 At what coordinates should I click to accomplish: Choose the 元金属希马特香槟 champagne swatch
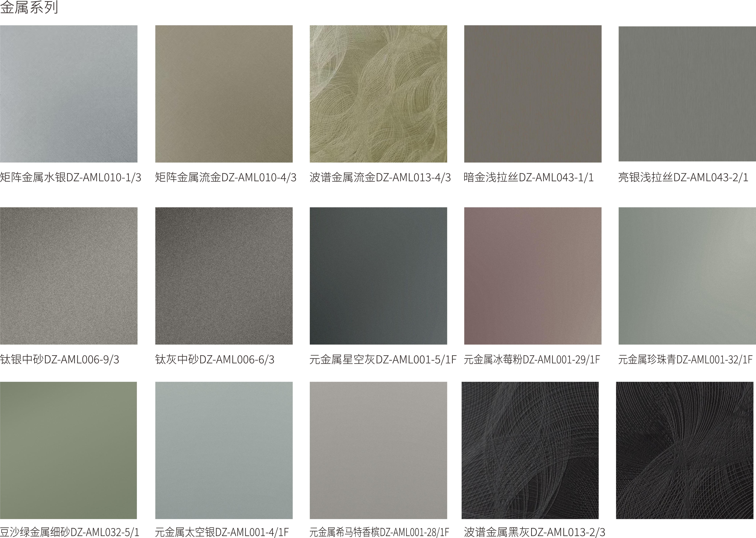click(378, 451)
